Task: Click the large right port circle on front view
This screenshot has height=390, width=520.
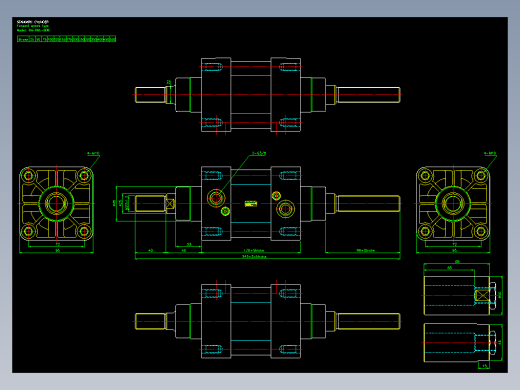Action: point(285,209)
